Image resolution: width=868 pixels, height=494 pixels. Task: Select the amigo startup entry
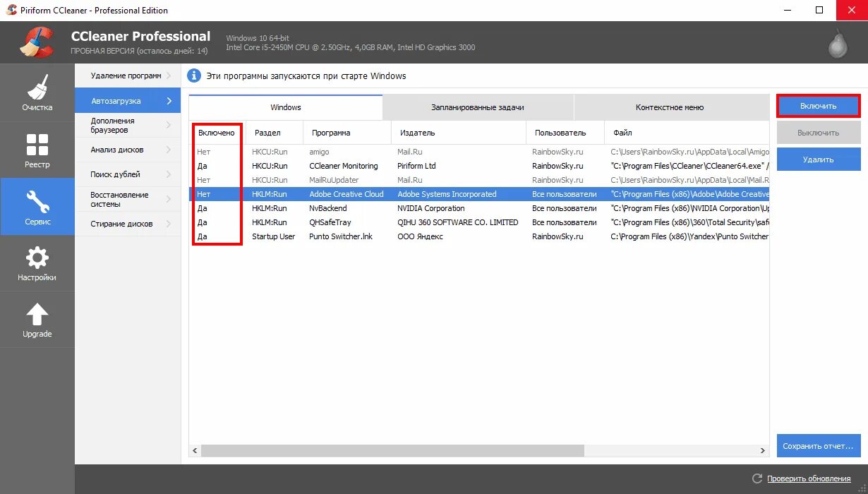tap(479, 152)
